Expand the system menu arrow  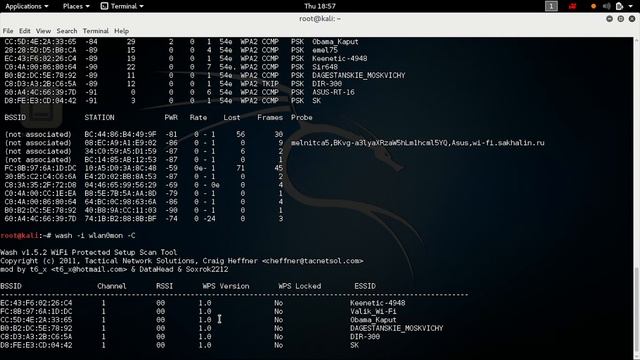pyautogui.click(x=630, y=7)
